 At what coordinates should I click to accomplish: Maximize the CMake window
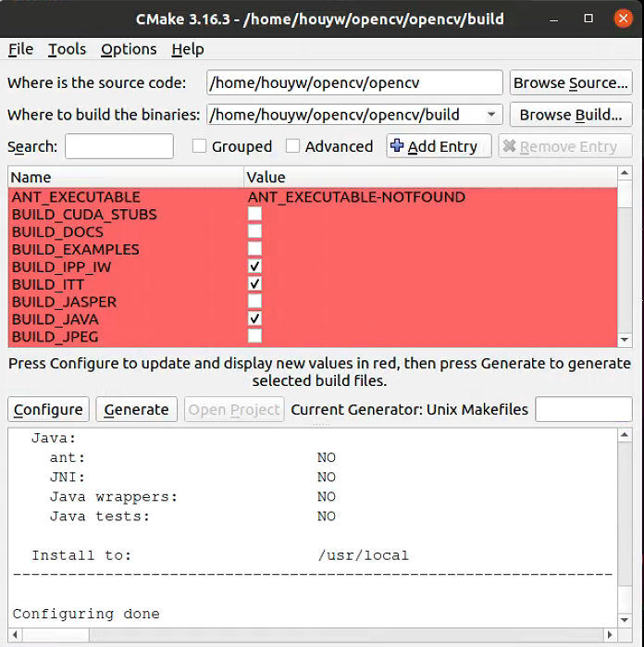(588, 19)
